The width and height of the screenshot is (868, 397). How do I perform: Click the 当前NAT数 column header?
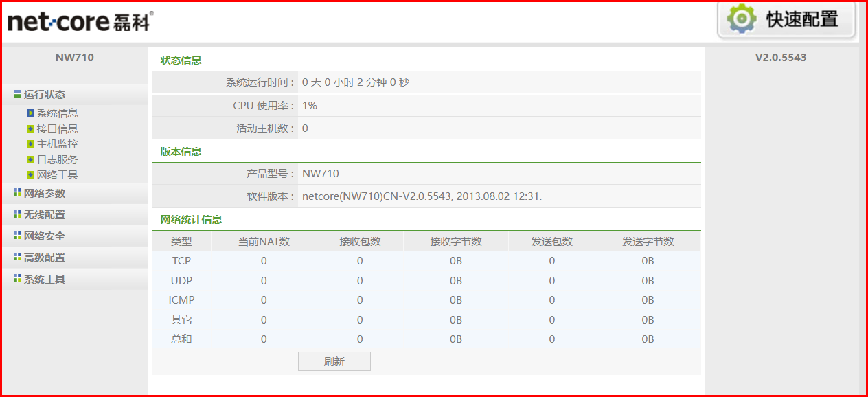[264, 242]
